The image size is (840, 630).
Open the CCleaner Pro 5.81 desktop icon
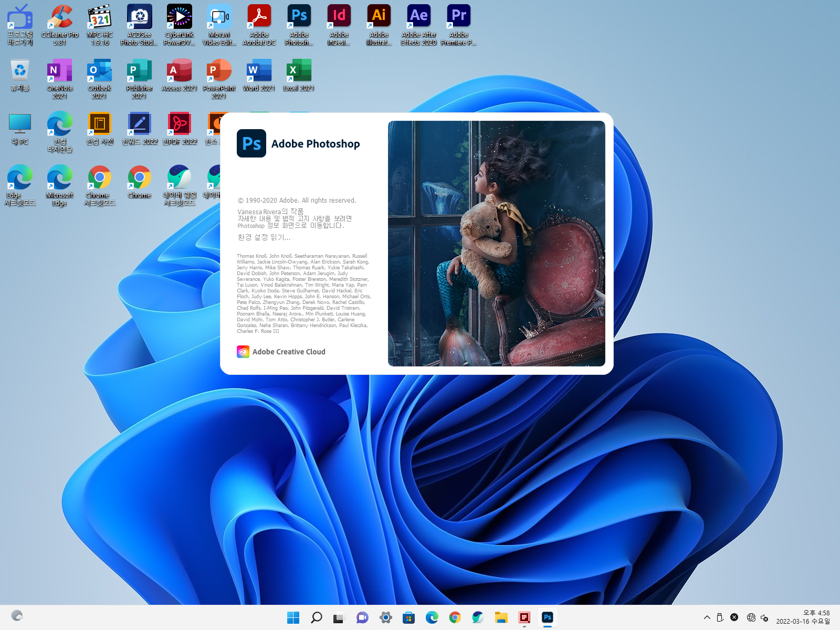[x=60, y=25]
